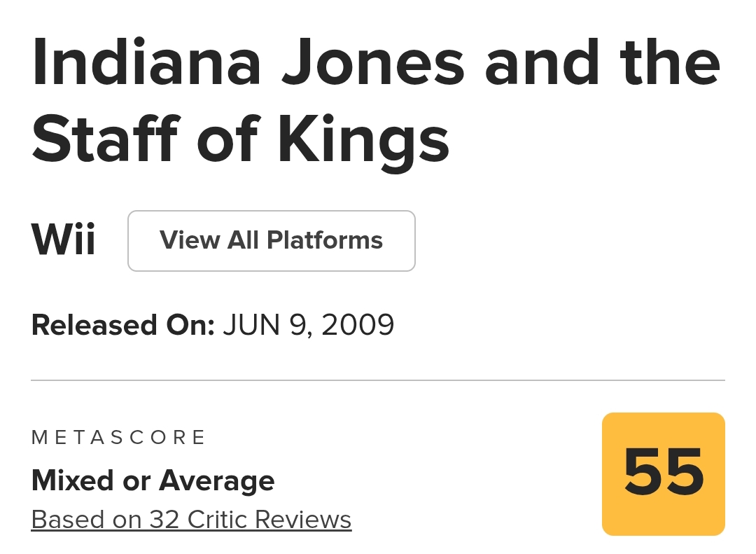
Task: Open the Based on 32 Critic Reviews link
Action: [191, 520]
